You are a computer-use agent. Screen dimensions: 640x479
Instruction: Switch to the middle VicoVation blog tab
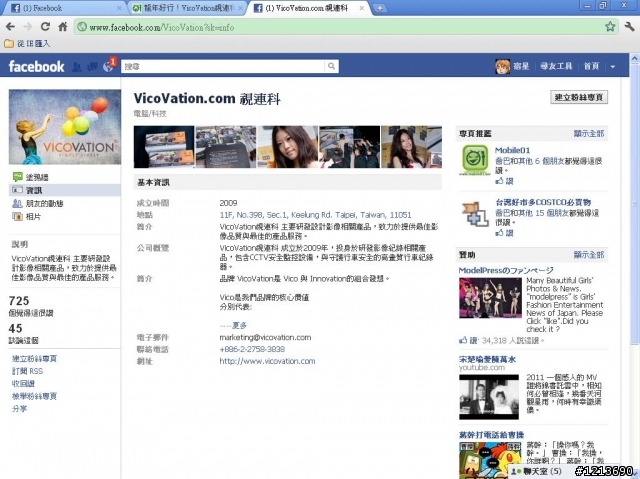187,8
